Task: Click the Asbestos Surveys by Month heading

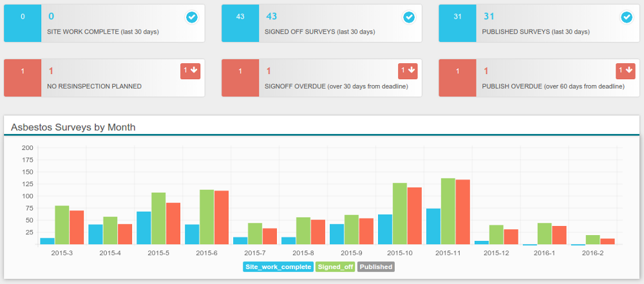Action: 73,127
